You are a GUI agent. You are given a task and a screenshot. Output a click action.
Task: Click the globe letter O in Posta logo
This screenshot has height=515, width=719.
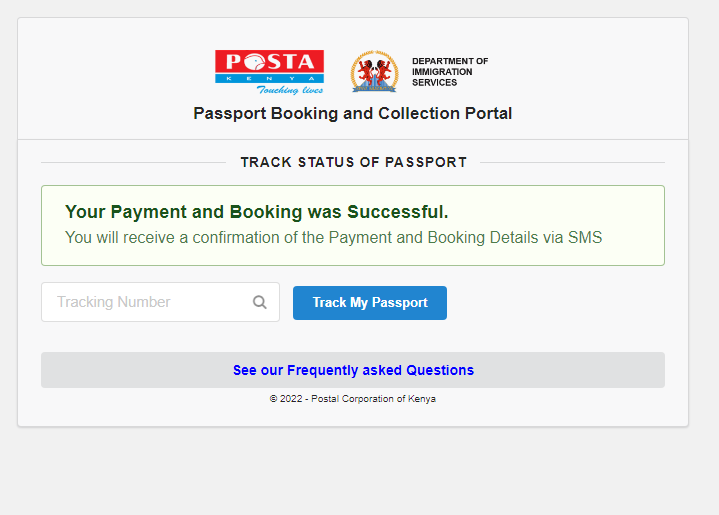[249, 62]
